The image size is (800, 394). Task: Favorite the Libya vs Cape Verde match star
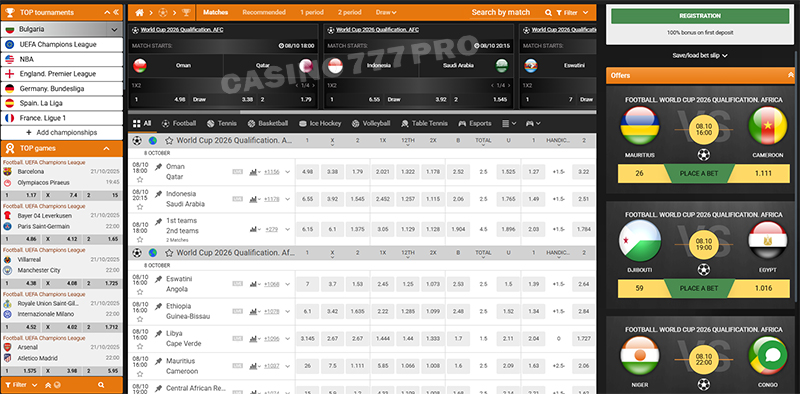140,346
